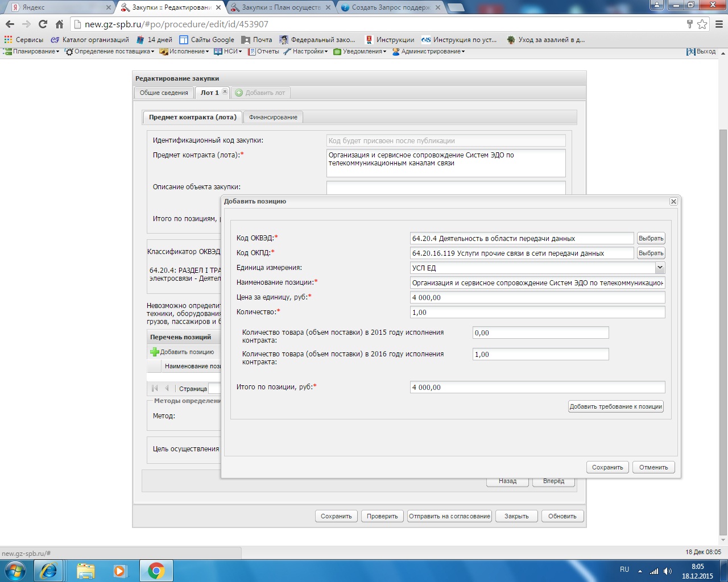
Task: Click the browser Forward arrow
Action: point(26,24)
